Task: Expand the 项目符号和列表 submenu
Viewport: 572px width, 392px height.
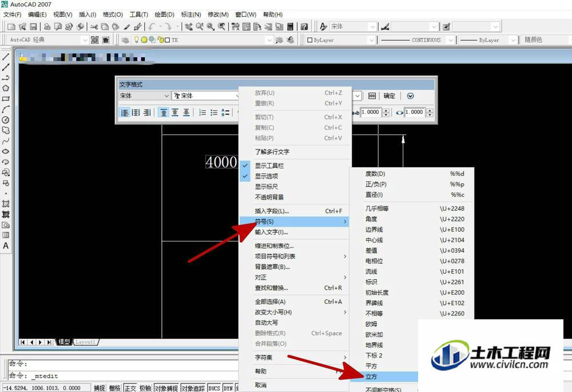Action: point(295,256)
